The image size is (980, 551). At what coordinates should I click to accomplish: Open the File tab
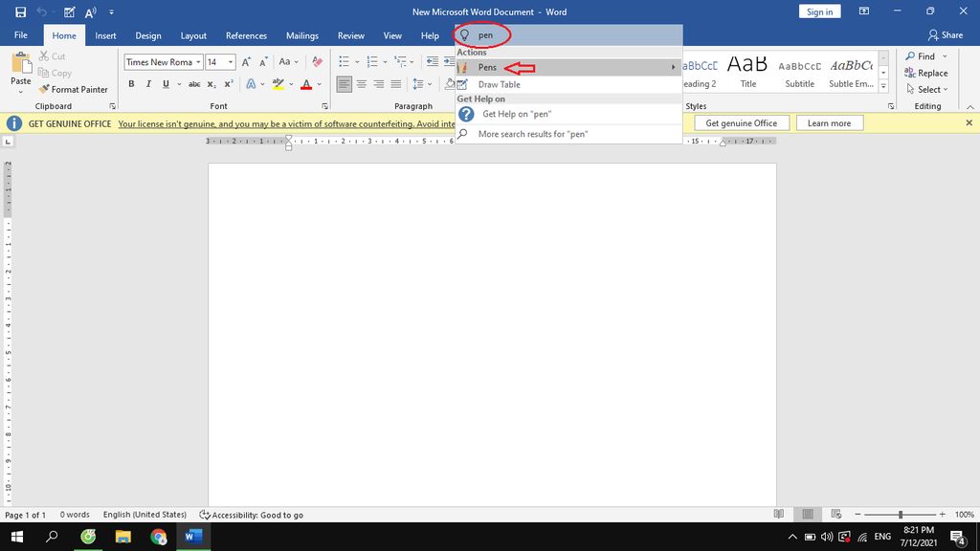(21, 35)
